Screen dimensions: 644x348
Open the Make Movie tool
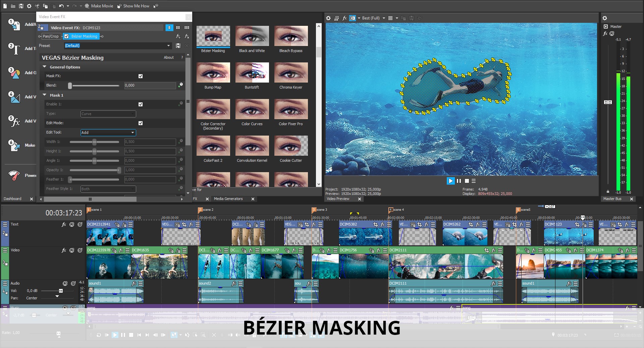click(x=99, y=6)
